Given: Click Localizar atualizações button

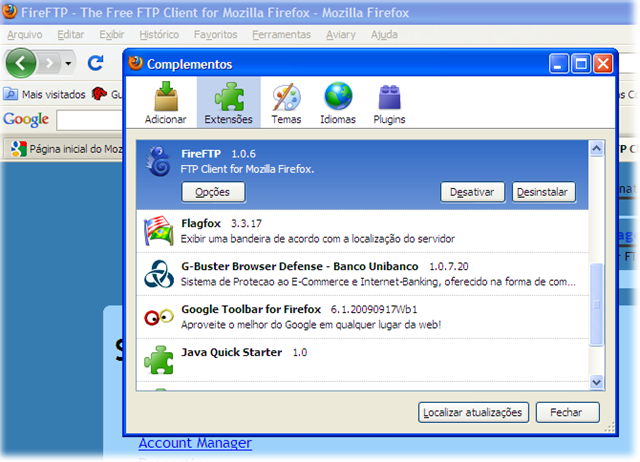Looking at the screenshot, I should tap(473, 412).
